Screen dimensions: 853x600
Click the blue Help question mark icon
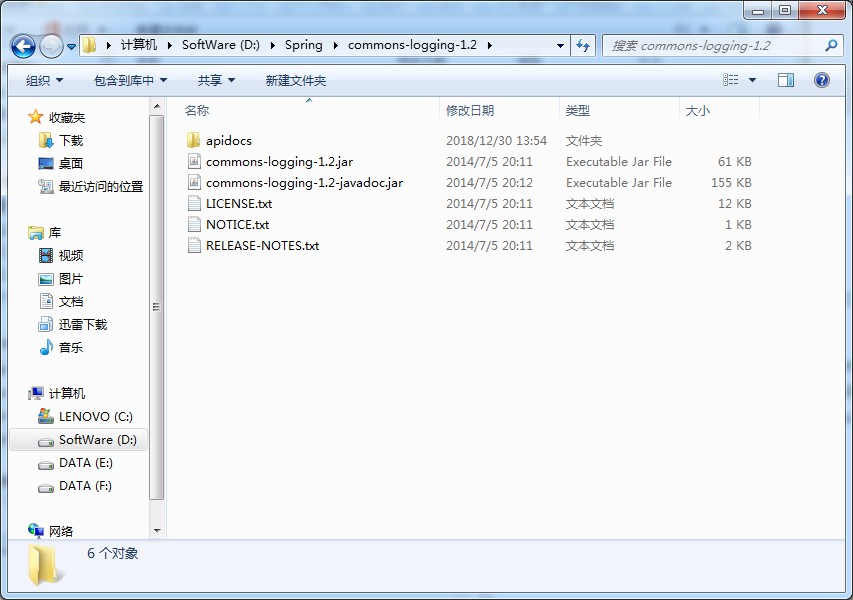click(x=821, y=80)
